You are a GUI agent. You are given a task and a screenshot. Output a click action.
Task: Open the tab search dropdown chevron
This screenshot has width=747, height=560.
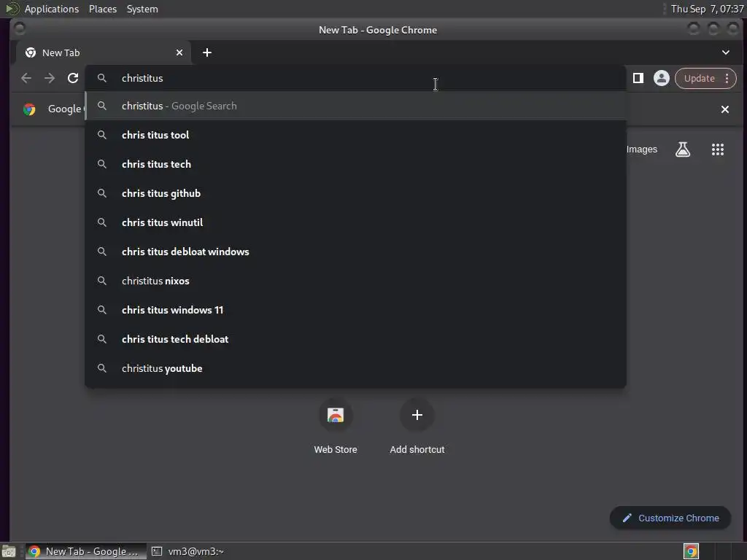[x=726, y=52]
